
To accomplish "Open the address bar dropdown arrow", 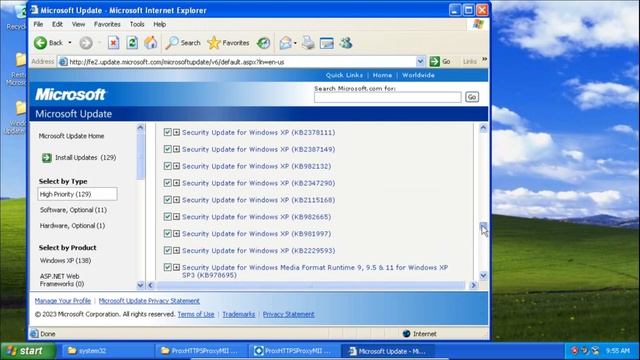I will pos(420,62).
